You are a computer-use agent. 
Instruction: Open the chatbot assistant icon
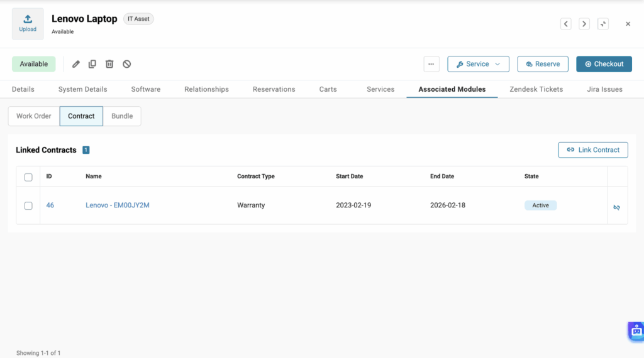pyautogui.click(x=636, y=331)
